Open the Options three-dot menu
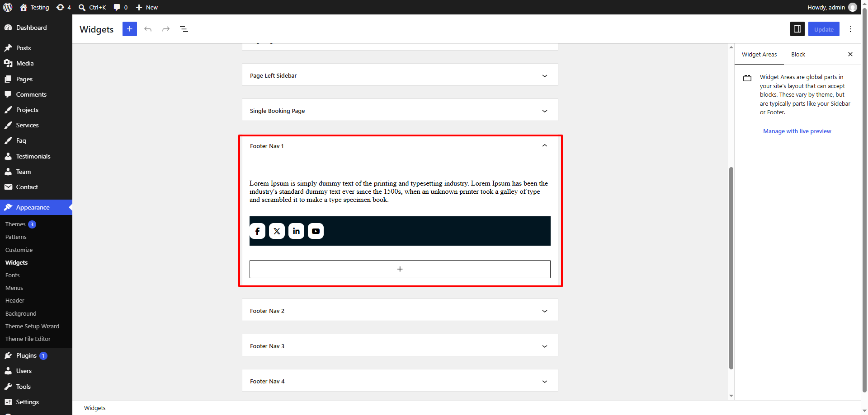 tap(850, 29)
